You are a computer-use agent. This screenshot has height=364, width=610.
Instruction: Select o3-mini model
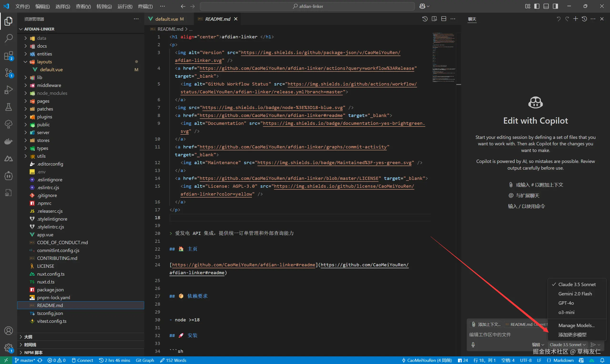click(577, 313)
